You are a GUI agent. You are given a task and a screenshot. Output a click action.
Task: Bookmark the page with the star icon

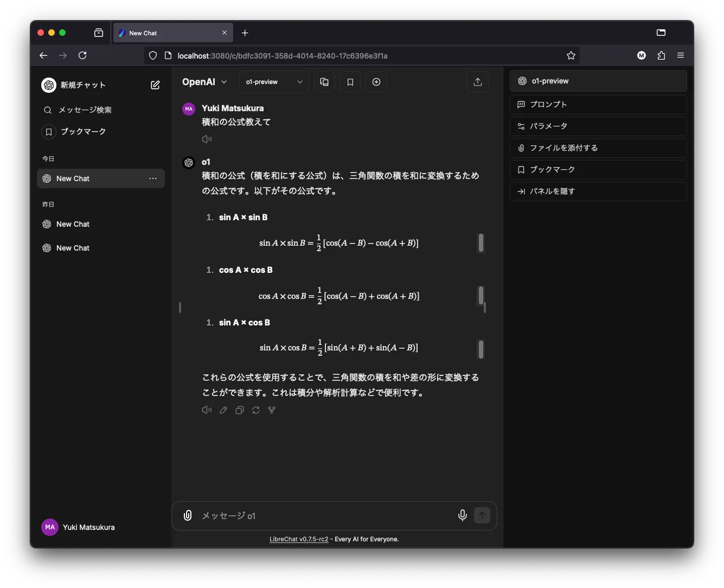571,55
